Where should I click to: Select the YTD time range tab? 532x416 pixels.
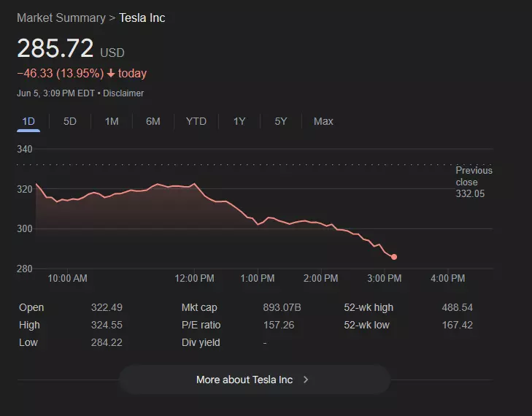[196, 121]
